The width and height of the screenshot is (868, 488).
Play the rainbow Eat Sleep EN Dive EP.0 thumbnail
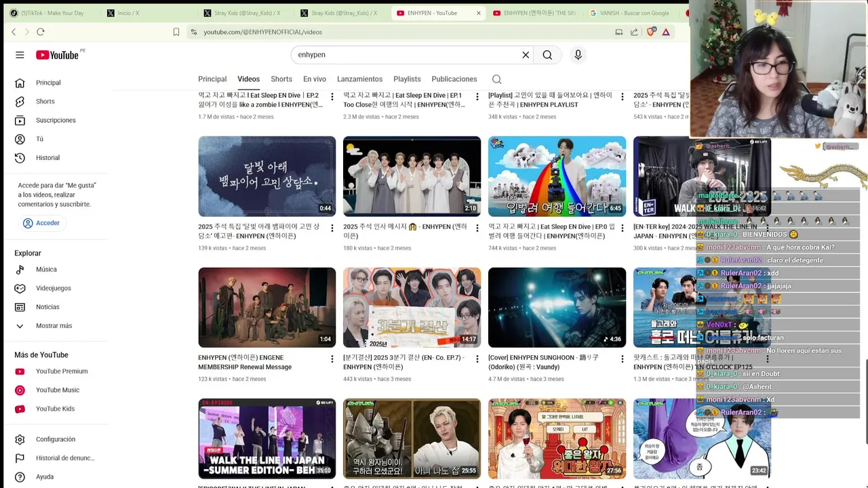coord(557,176)
